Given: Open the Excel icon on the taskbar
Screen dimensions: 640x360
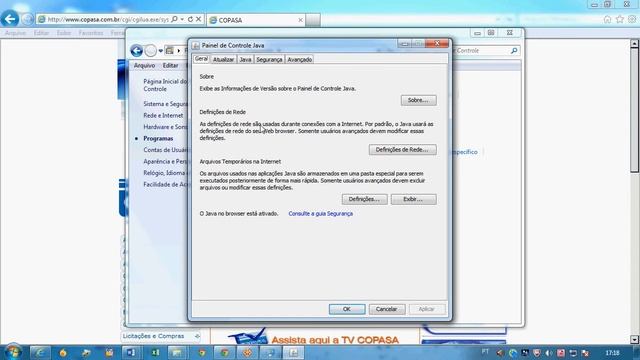Looking at the screenshot, I should (155, 353).
